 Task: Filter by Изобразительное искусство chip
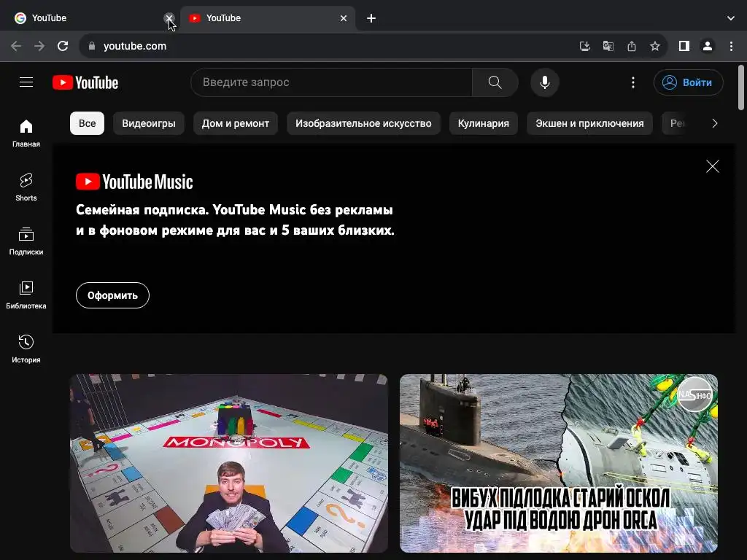(x=363, y=123)
